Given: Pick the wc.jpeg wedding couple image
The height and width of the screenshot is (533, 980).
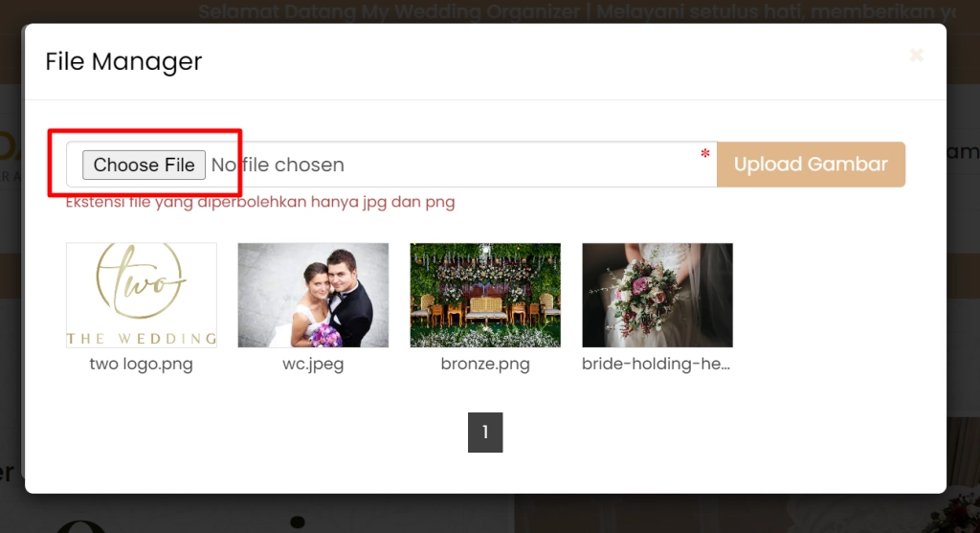Looking at the screenshot, I should 313,295.
